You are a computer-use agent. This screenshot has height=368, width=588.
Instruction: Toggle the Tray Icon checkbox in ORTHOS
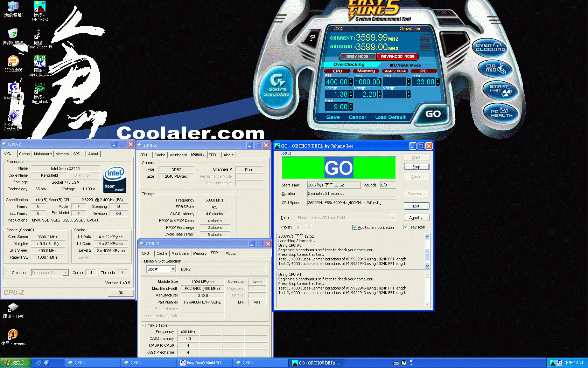click(406, 227)
